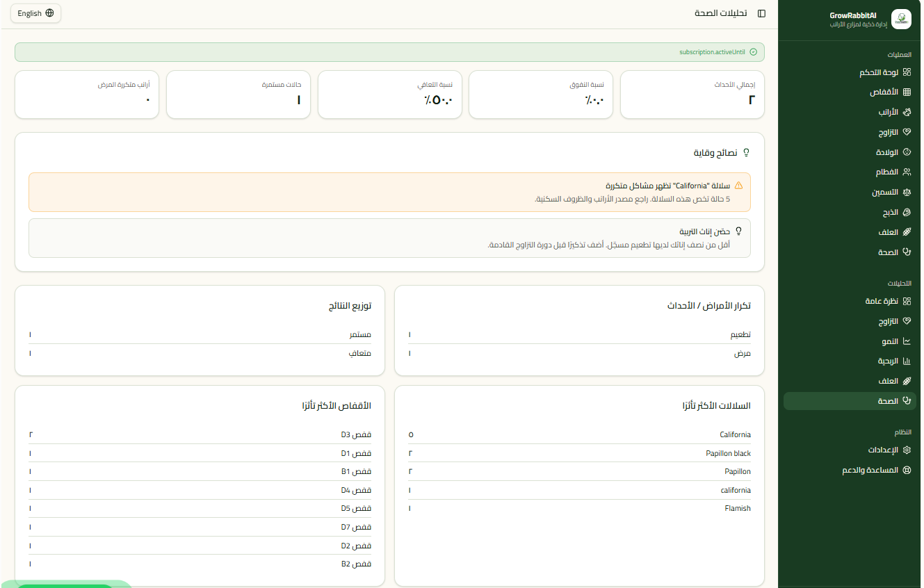Click the قفص D2 row
The width and height of the screenshot is (924, 588).
pyautogui.click(x=200, y=546)
